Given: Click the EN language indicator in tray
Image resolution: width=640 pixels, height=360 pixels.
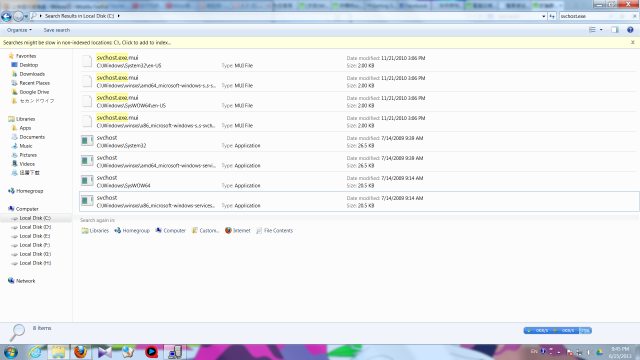Looking at the screenshot, I should pyautogui.click(x=534, y=351).
